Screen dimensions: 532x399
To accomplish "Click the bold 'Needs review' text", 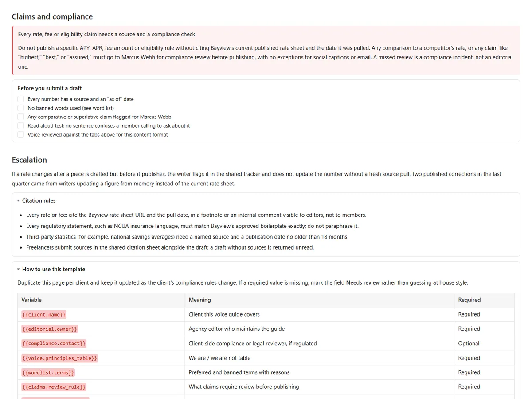I will click(363, 283).
